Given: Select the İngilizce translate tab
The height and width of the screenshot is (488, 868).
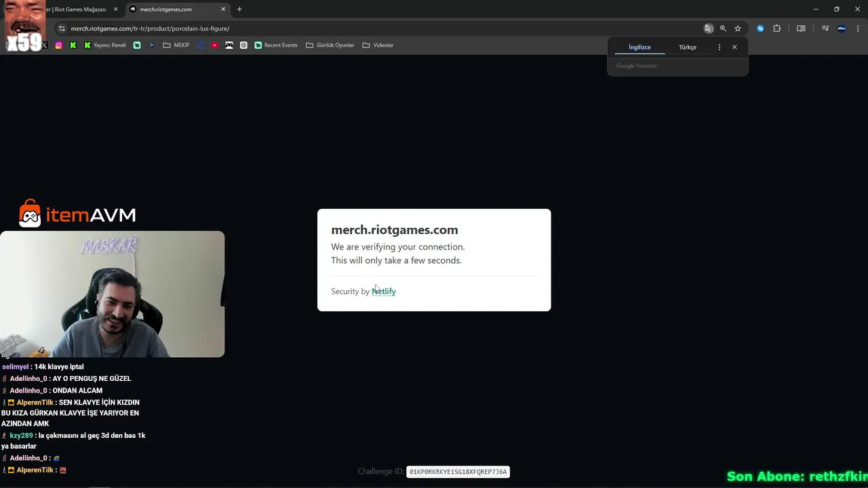Looking at the screenshot, I should (639, 47).
